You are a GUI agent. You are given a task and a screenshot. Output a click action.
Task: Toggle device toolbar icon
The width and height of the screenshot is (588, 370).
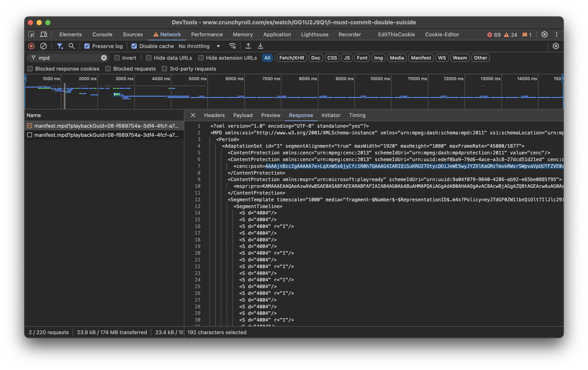pyautogui.click(x=43, y=34)
